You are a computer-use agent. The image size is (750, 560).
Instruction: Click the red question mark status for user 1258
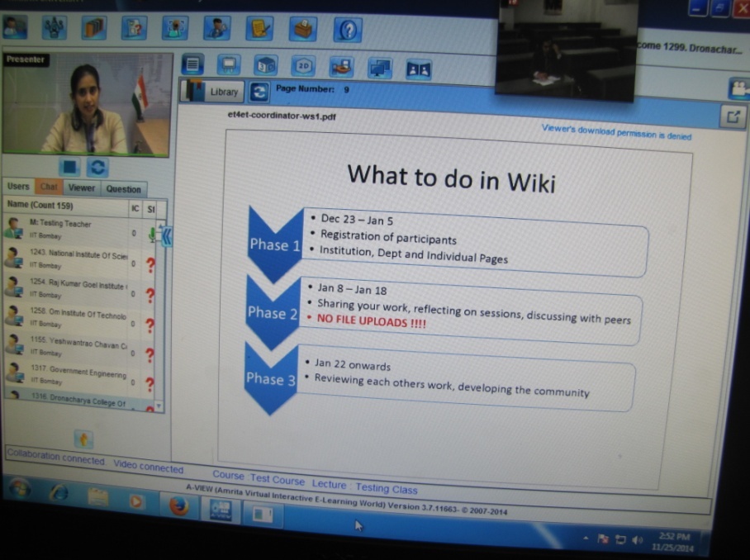pyautogui.click(x=150, y=325)
